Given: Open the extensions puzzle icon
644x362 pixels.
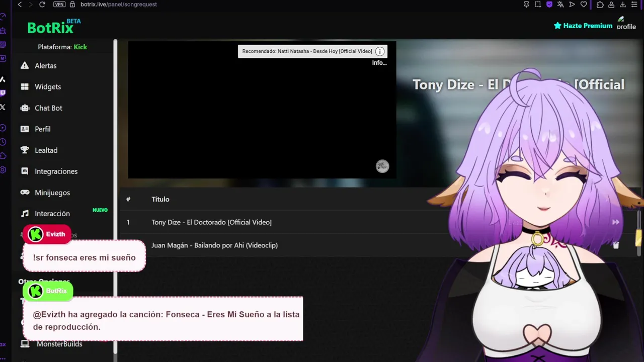Looking at the screenshot, I should pos(600,5).
